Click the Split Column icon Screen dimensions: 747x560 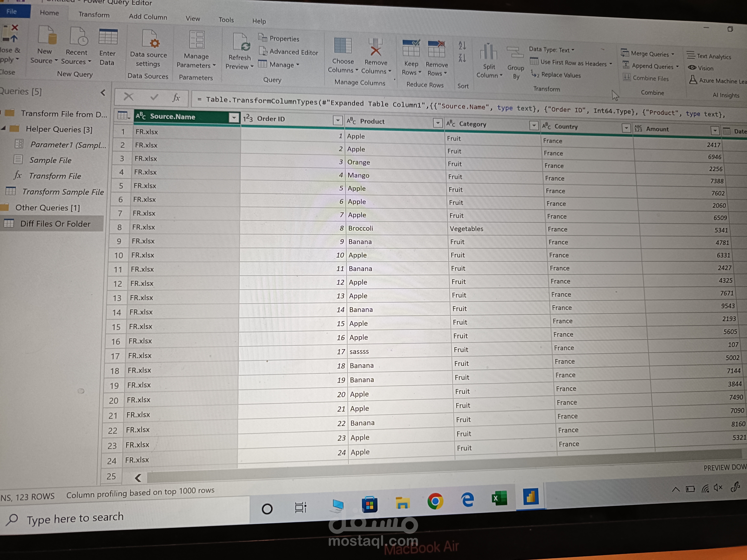coord(488,52)
